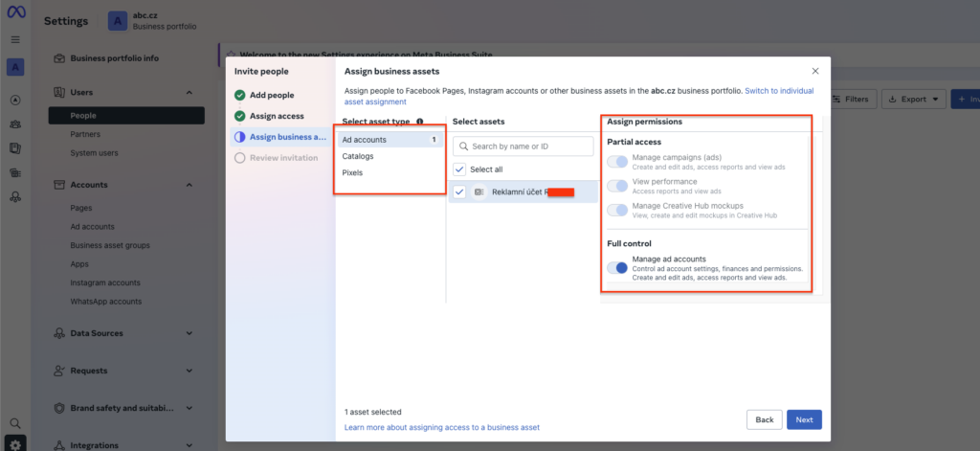Toggle View performance permission
This screenshot has width=980, height=451.
[617, 186]
